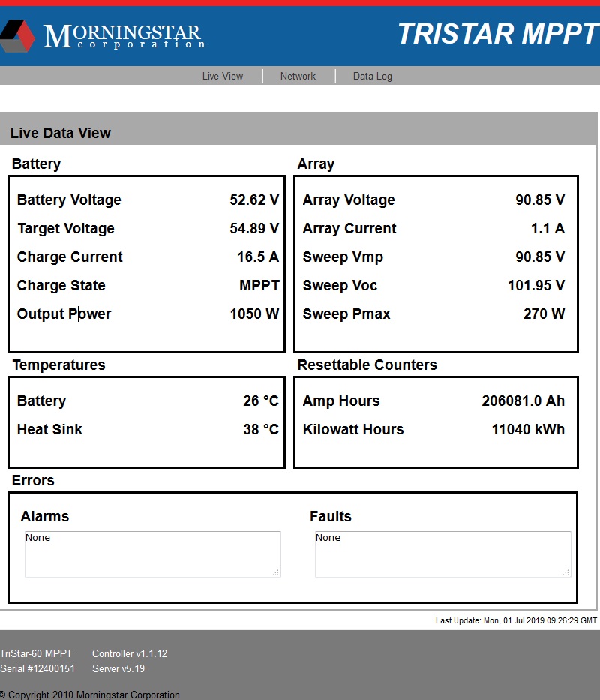Click the Serial #12400151 text
The width and height of the screenshot is (600, 700).
pyautogui.click(x=37, y=668)
